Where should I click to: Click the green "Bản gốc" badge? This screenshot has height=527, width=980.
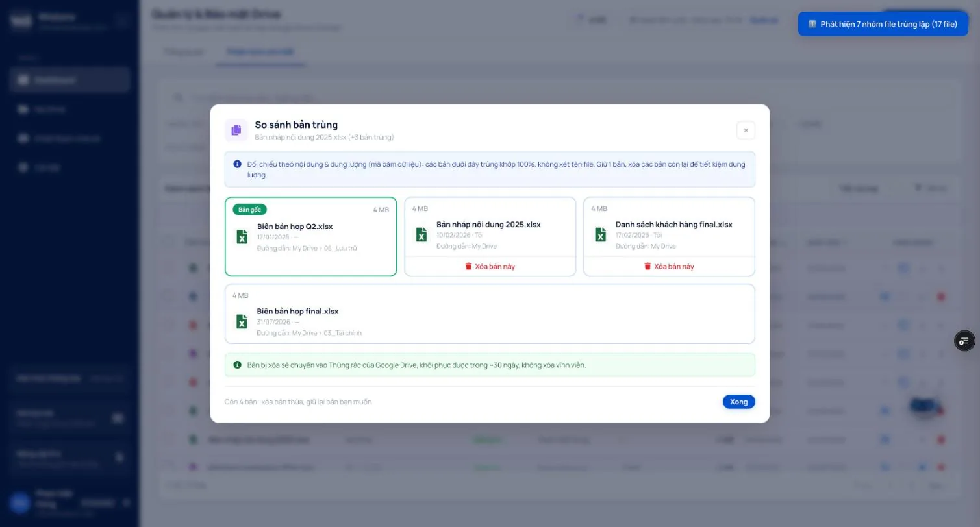250,210
